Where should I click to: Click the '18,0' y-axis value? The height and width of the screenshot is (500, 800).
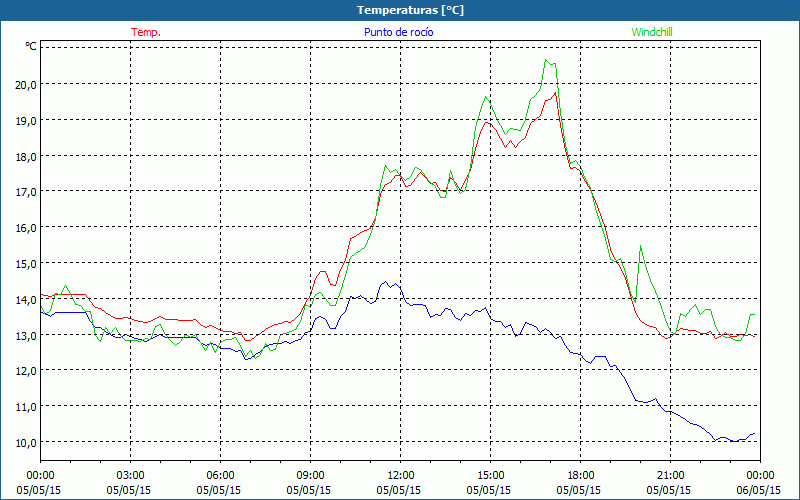tap(26, 156)
